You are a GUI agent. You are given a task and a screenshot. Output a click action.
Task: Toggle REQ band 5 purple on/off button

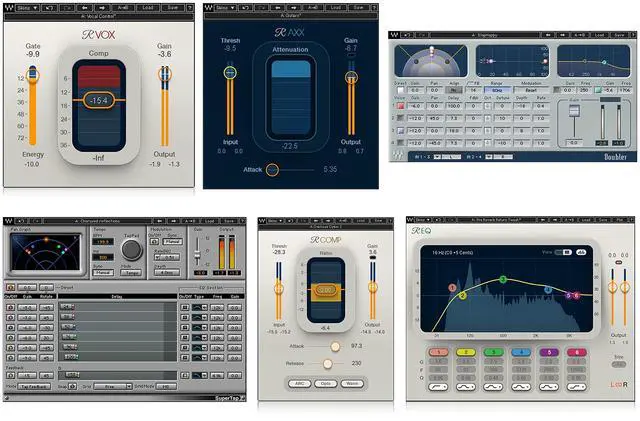coord(547,353)
